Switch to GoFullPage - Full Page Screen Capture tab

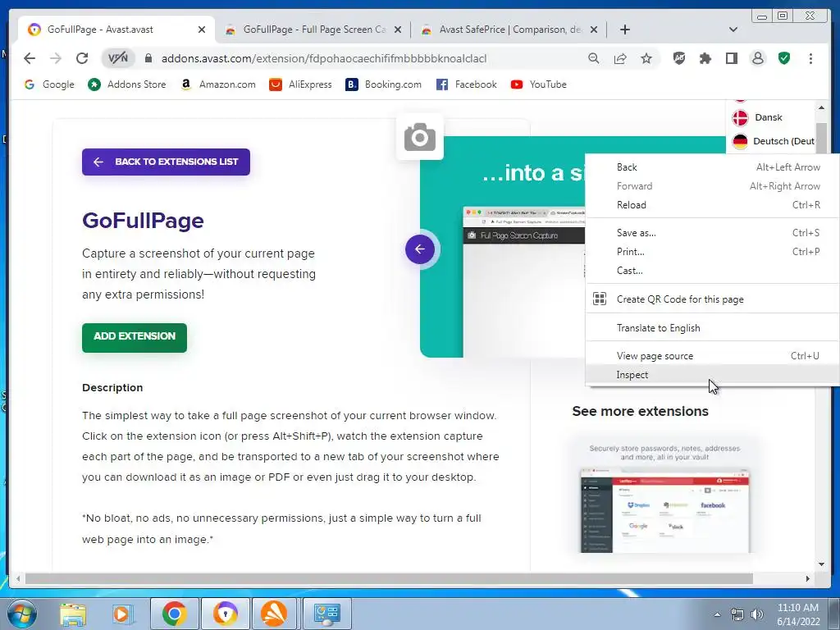click(x=313, y=30)
